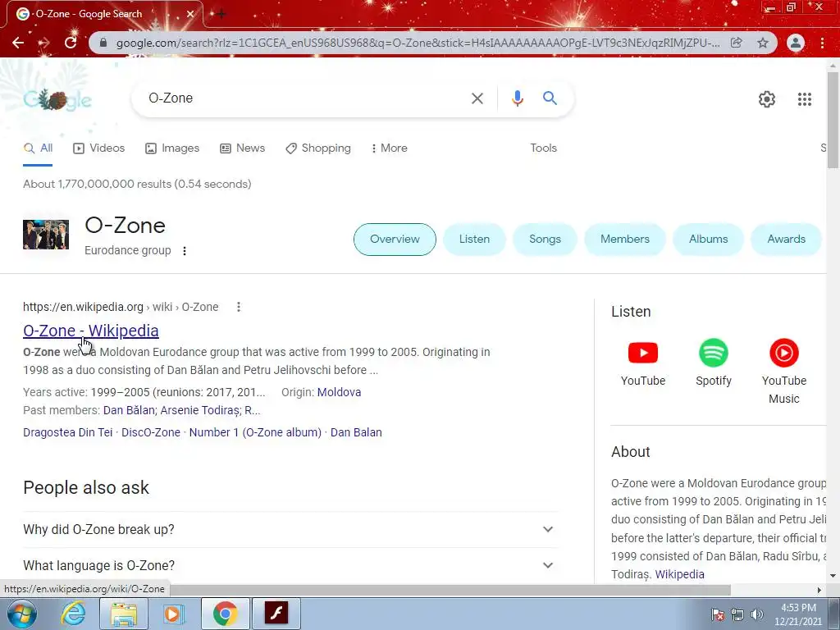
Task: Click the Windows Start button
Action: (22, 614)
